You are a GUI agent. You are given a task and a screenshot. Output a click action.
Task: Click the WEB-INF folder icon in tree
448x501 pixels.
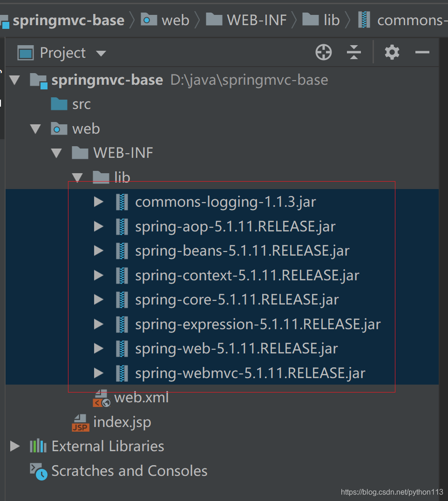click(x=80, y=153)
